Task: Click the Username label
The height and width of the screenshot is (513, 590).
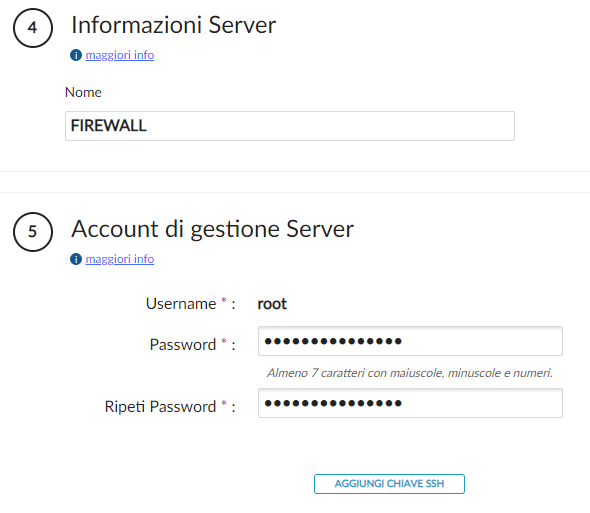Action: point(181,304)
